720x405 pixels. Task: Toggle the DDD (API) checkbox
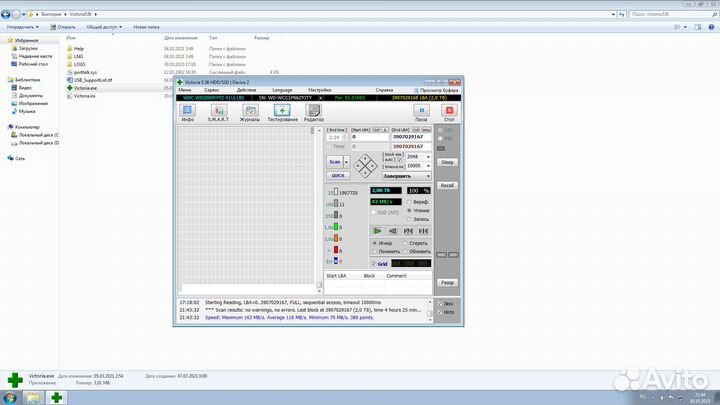374,213
